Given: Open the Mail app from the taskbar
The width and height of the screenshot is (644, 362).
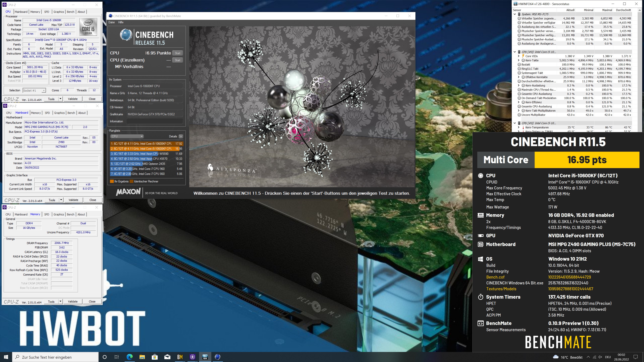Looking at the screenshot, I should tap(167, 357).
